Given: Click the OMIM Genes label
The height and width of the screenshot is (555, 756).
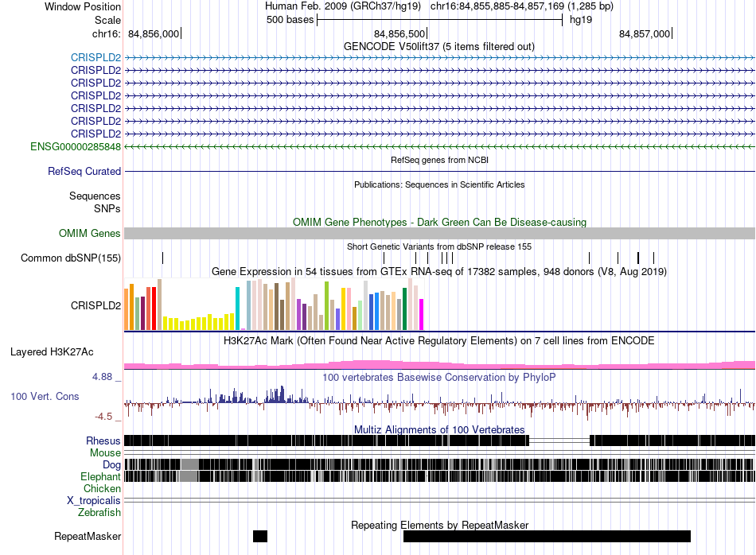Looking at the screenshot, I should tap(90, 233).
